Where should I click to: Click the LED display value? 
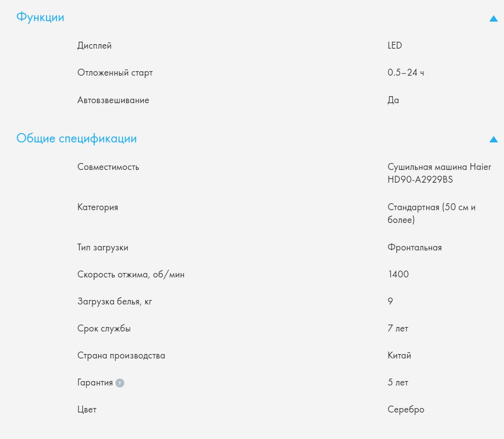coord(394,46)
